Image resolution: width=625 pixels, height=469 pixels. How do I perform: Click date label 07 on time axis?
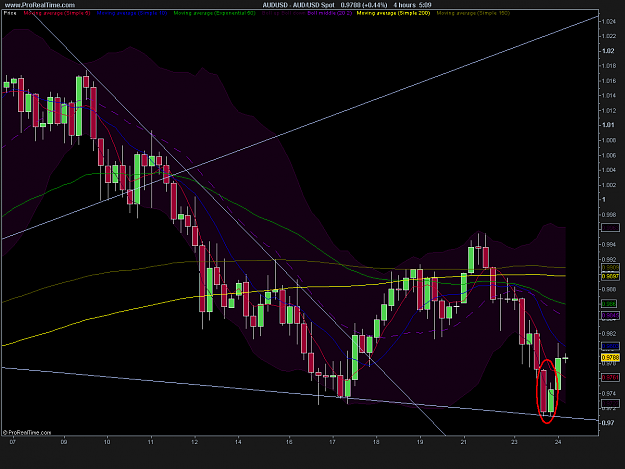[x=13, y=442]
